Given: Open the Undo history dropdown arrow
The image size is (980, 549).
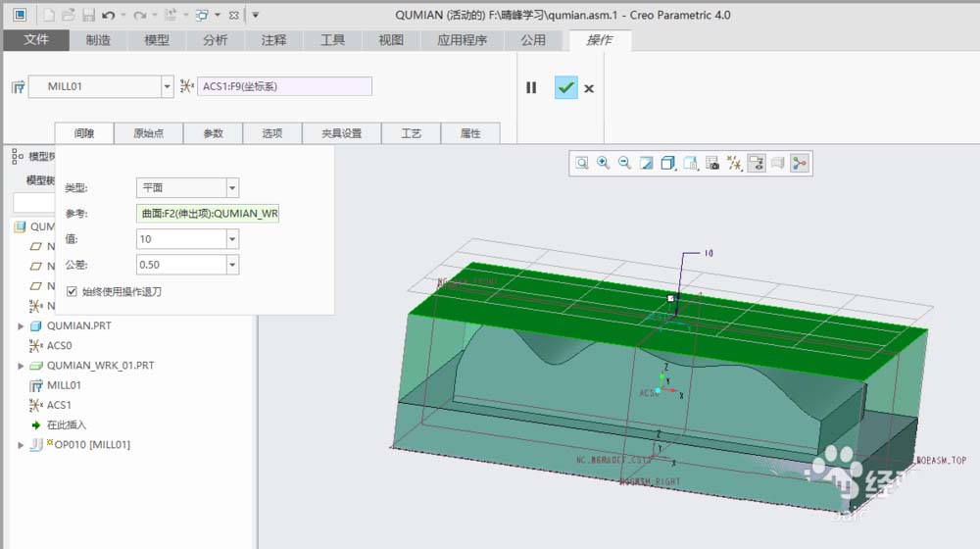Looking at the screenshot, I should pos(123,15).
